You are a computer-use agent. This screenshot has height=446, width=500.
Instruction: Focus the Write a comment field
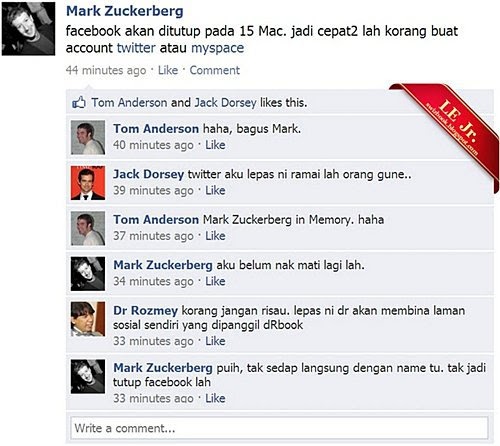point(279,428)
